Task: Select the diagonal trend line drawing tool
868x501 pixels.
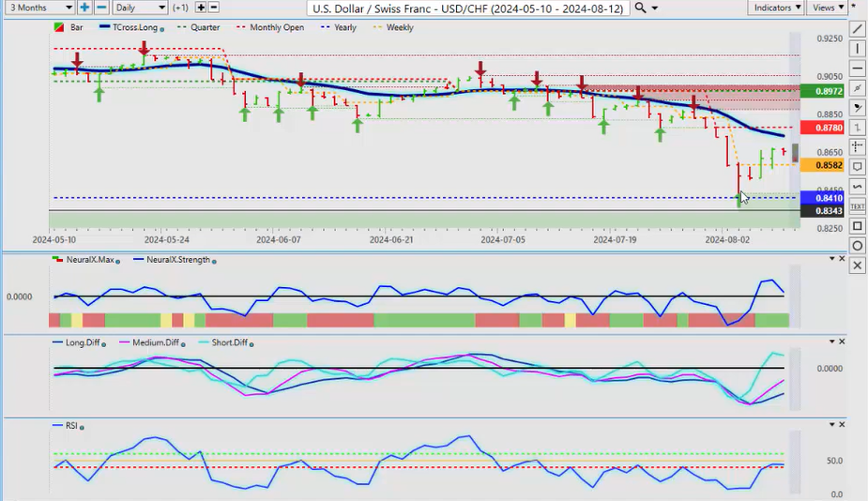Action: (858, 28)
